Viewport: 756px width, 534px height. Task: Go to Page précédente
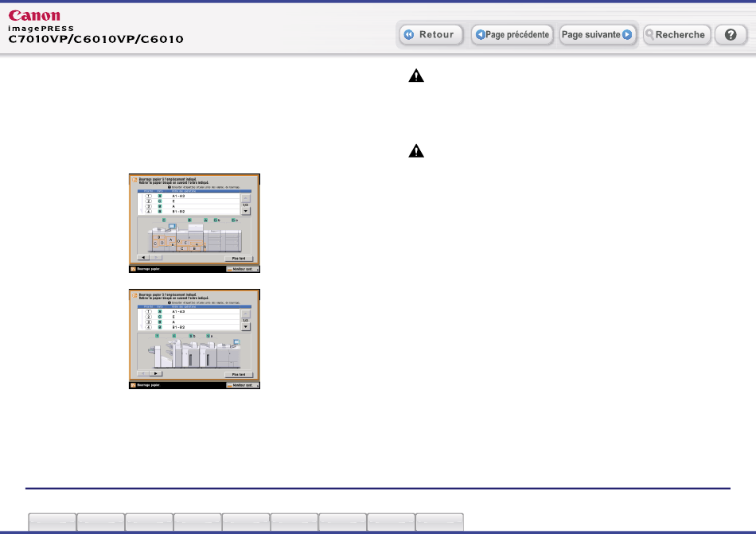tap(512, 35)
